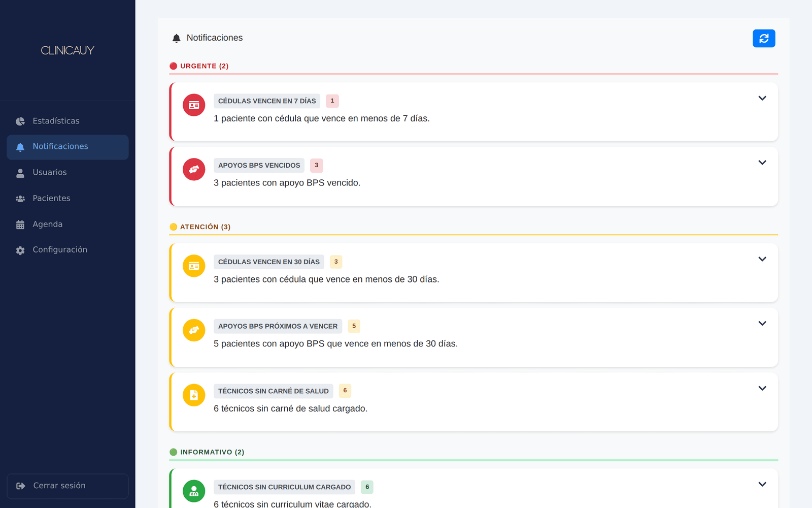Click the user icon next to Usuarios
The width and height of the screenshot is (812, 508).
tap(20, 173)
